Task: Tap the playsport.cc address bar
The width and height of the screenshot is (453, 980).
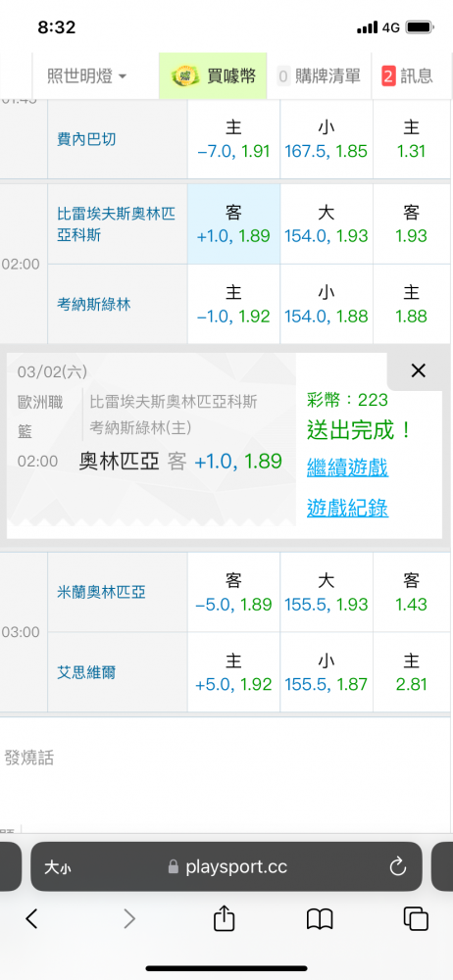Action: [x=226, y=867]
